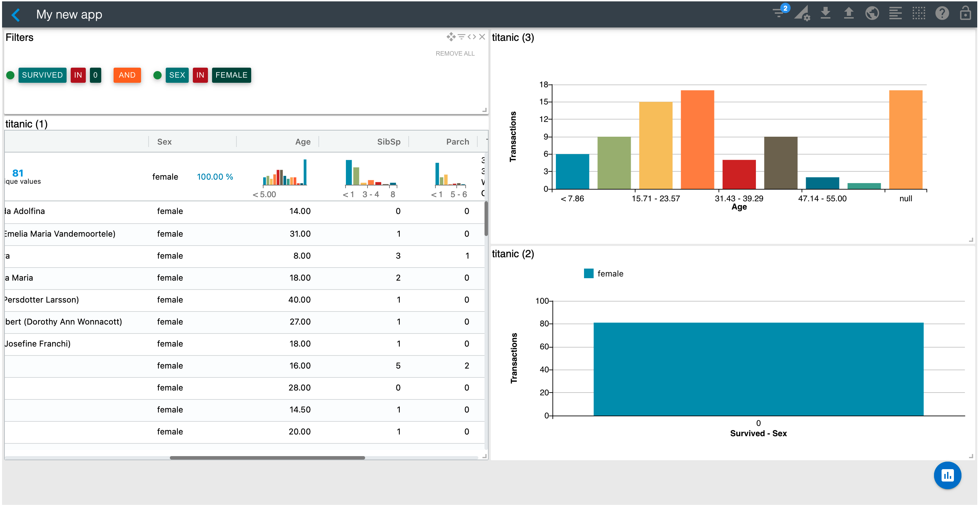Viewport: 980px width, 509px height.
Task: Open the help question mark icon
Action: (x=942, y=14)
